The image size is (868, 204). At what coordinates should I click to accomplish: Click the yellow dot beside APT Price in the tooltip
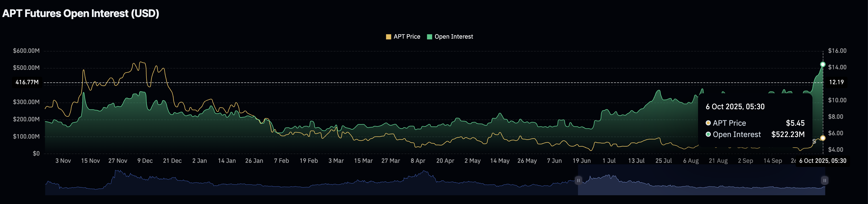(x=708, y=123)
